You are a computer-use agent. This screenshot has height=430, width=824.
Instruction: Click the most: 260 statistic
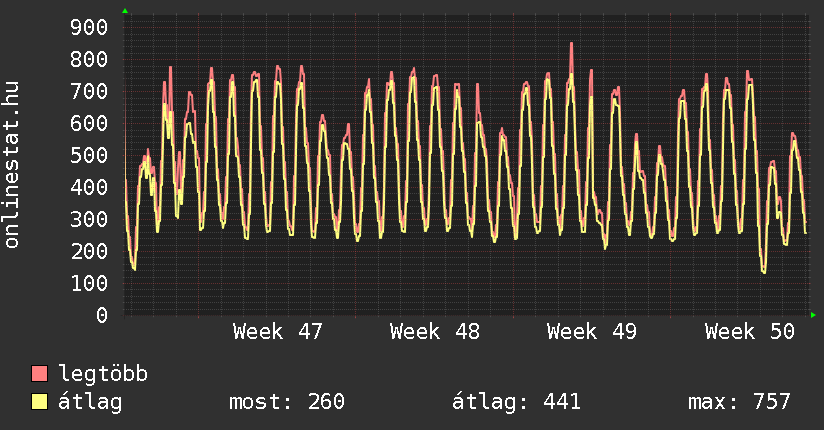point(287,402)
